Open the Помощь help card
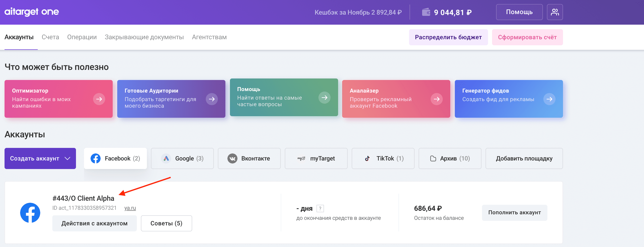Viewport: 644px width, 247px height. pos(284,97)
